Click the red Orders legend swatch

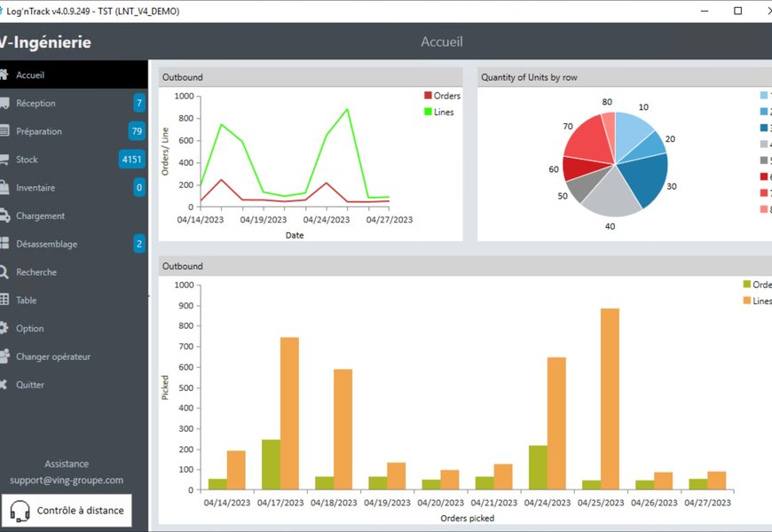click(428, 96)
